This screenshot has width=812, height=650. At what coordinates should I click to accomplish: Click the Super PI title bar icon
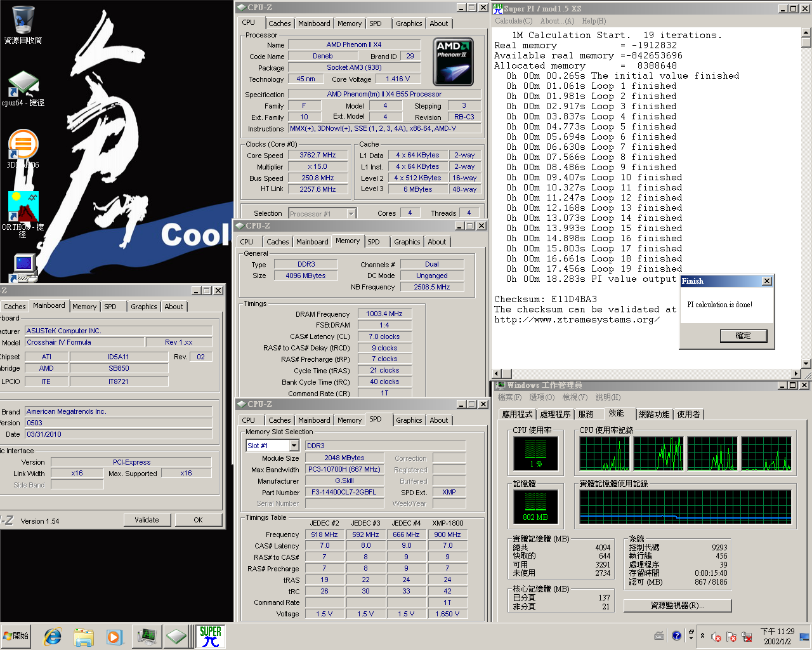[498, 8]
